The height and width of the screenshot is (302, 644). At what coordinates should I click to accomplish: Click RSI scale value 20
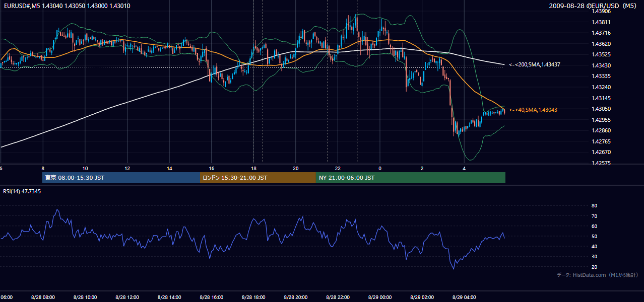click(595, 267)
